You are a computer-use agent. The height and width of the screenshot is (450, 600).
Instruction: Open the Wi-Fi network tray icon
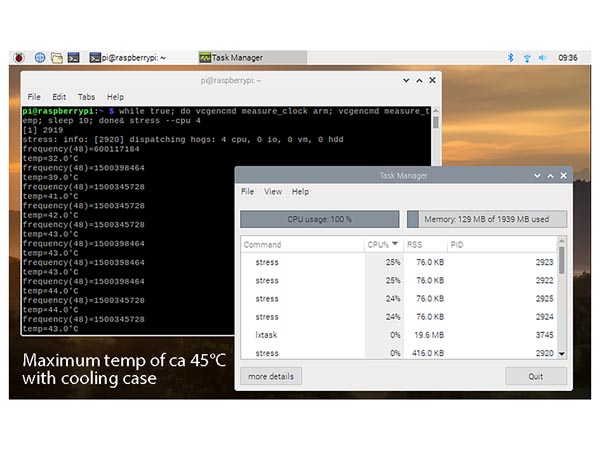tap(526, 58)
